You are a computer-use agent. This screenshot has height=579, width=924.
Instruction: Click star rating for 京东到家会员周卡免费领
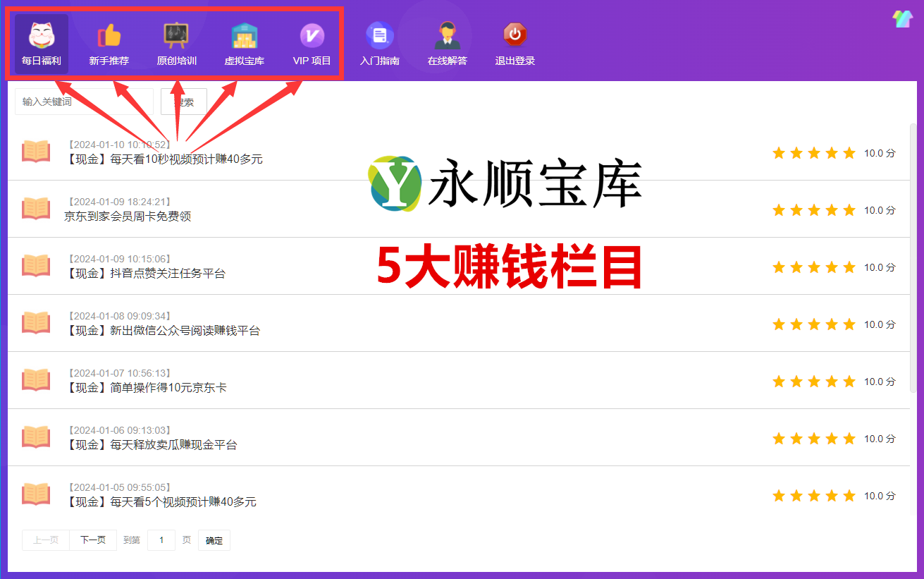click(x=814, y=210)
